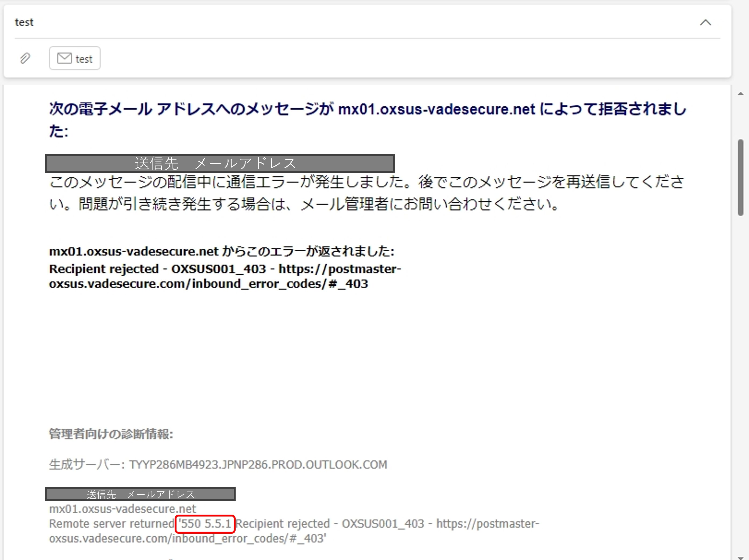Screen dimensions: 749x560
Task: Click the blue rejection heading text
Action: (x=367, y=109)
